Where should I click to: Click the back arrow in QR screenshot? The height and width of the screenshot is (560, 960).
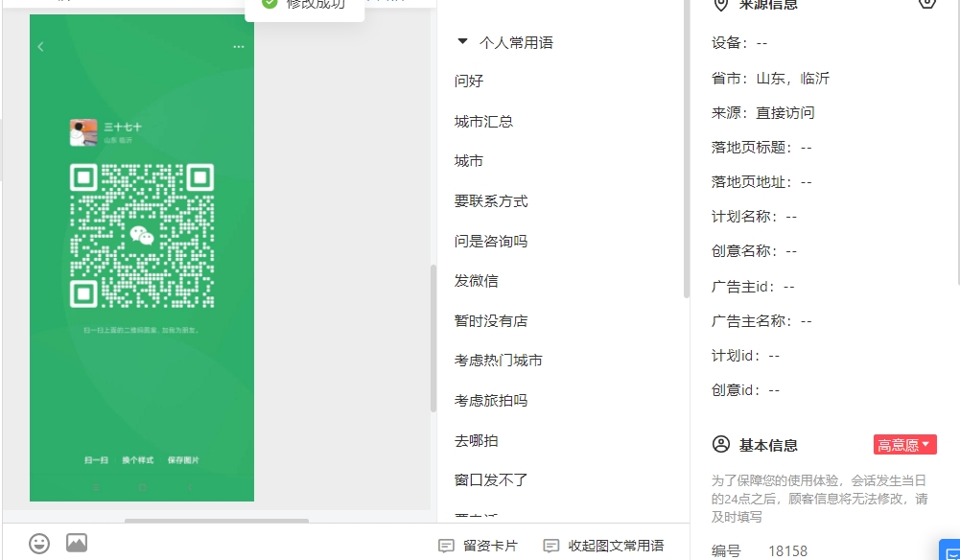pos(40,47)
